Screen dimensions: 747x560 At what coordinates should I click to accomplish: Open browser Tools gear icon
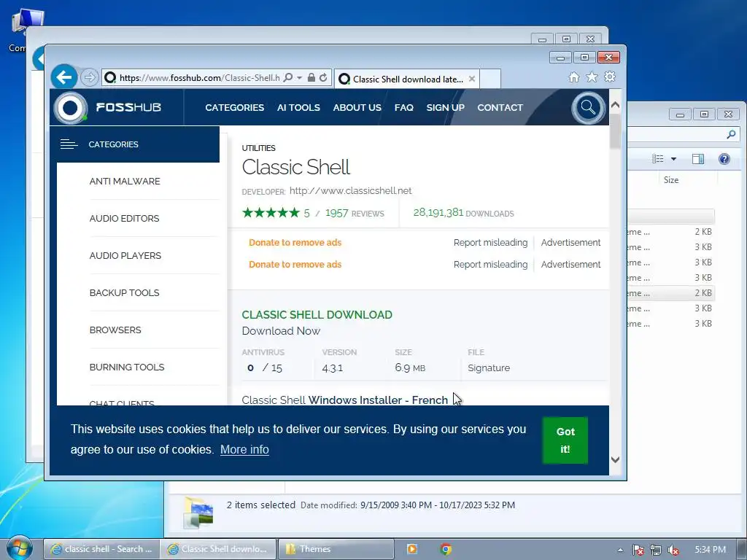[610, 77]
